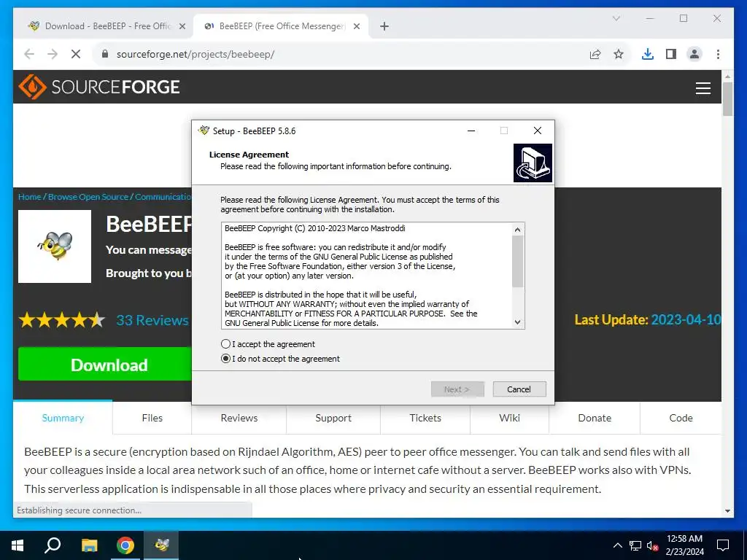
Task: Close the "Download - BeeBEEP" tab
Action: 182,26
